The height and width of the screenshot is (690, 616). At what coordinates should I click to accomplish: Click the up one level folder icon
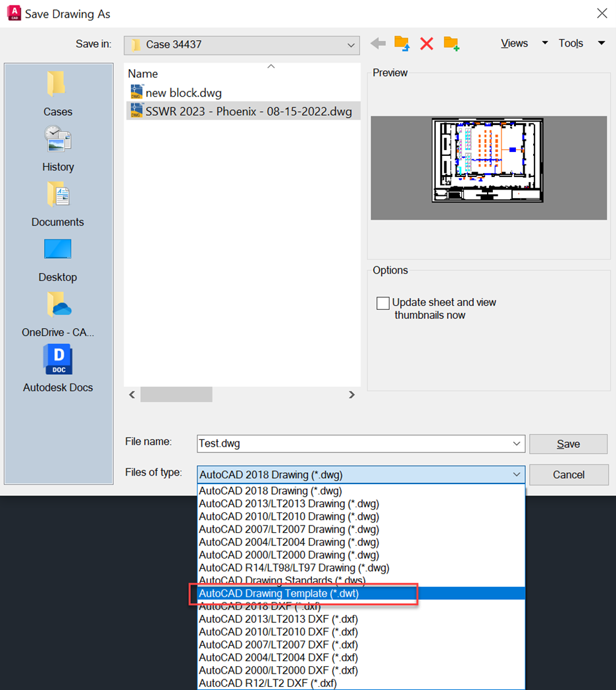tap(401, 43)
